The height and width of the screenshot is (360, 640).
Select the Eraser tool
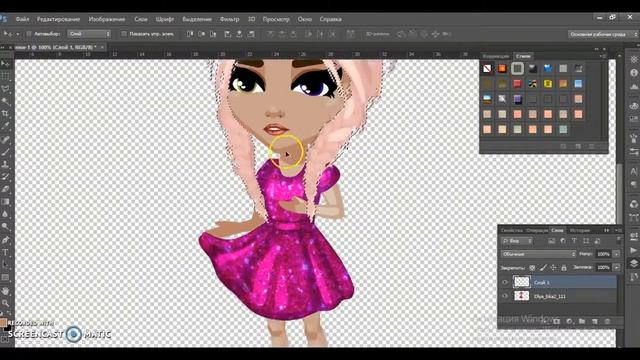(x=5, y=189)
